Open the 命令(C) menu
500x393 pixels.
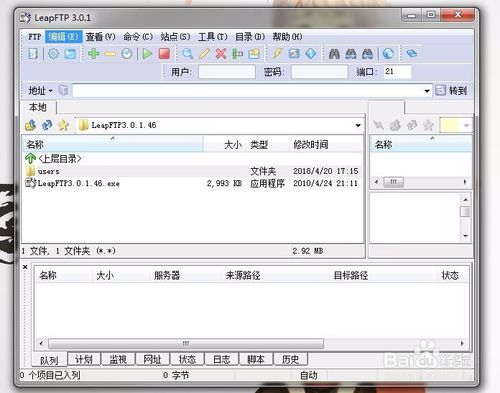click(138, 37)
